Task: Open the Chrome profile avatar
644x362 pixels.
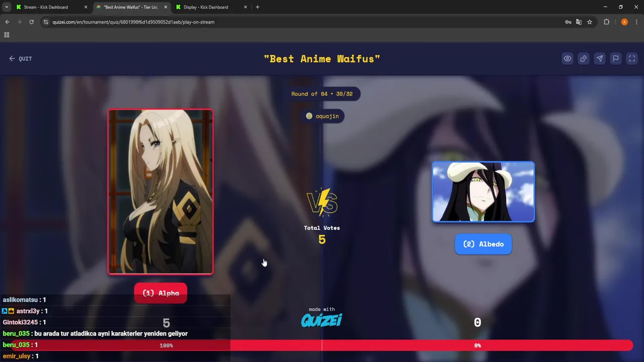Action: 624,22
